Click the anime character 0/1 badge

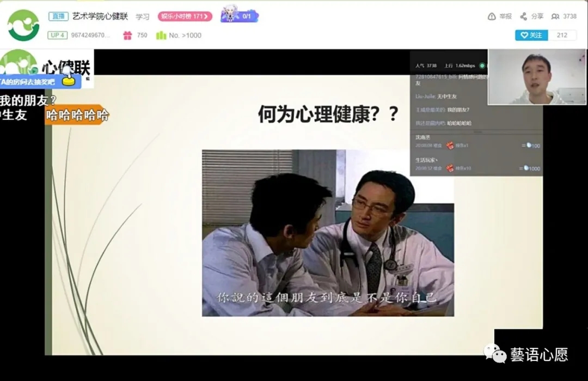click(238, 15)
